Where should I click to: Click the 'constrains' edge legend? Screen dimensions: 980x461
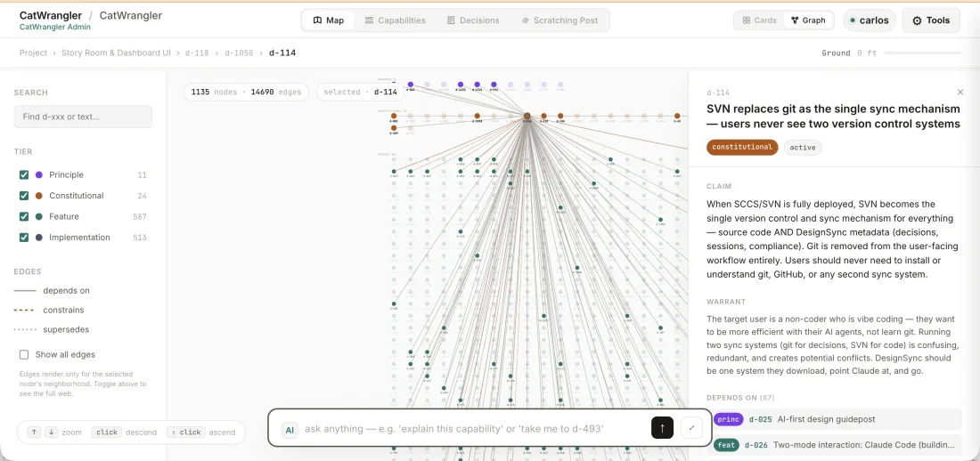point(49,310)
